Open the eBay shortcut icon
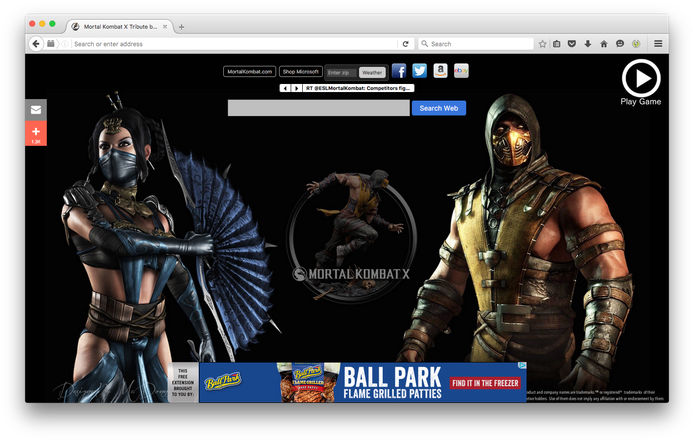 pyautogui.click(x=461, y=71)
